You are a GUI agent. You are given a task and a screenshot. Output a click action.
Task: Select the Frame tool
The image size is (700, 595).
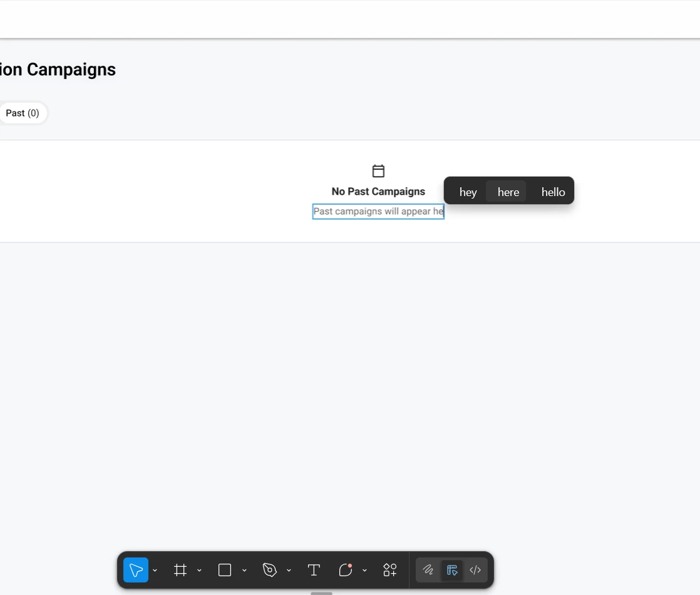(x=180, y=570)
